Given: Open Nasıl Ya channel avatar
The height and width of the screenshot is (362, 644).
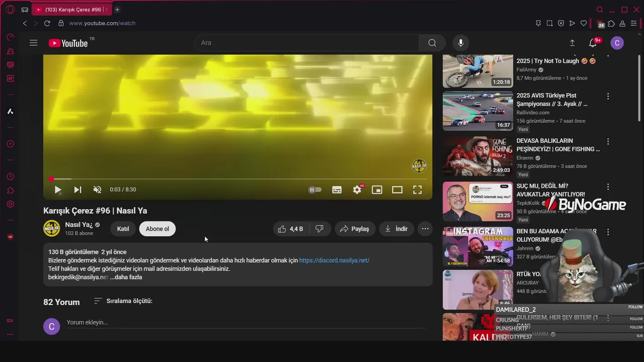Looking at the screenshot, I should point(51,228).
